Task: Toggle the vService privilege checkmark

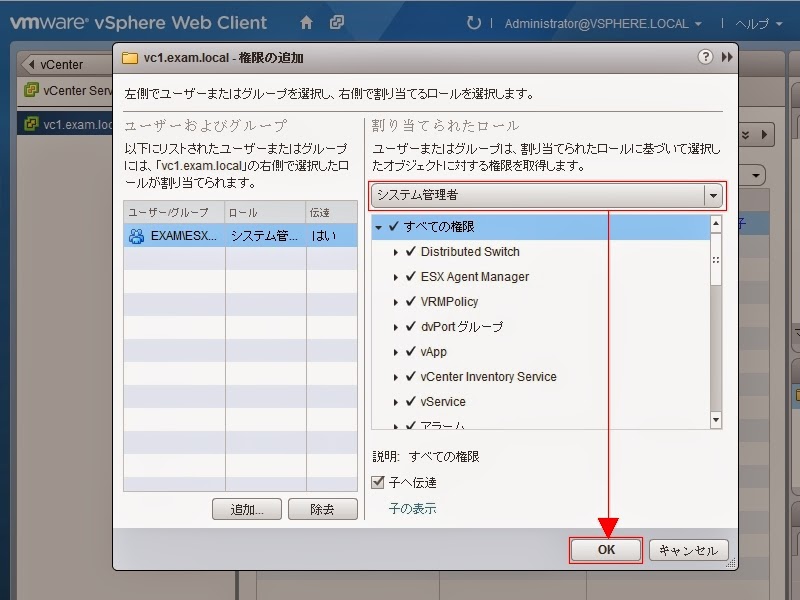Action: pyautogui.click(x=411, y=401)
